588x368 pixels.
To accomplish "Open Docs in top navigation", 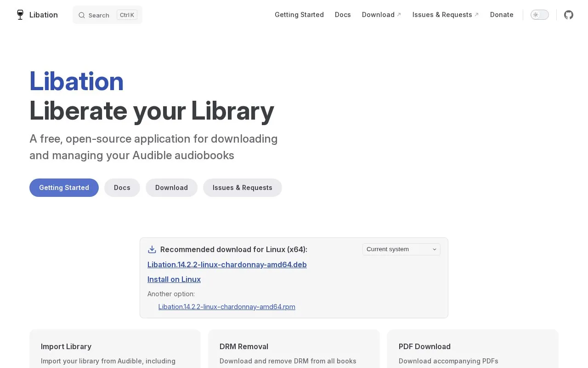I will [x=343, y=15].
